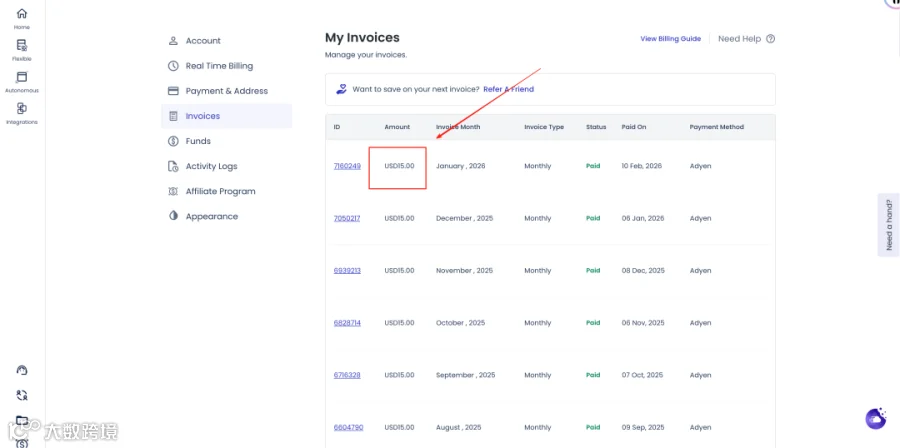900x448 pixels.
Task: Open invoice 6604790
Action: tap(348, 427)
